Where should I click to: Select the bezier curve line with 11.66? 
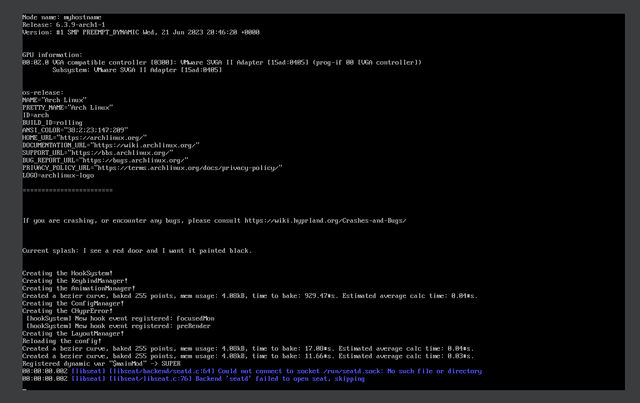click(248, 356)
